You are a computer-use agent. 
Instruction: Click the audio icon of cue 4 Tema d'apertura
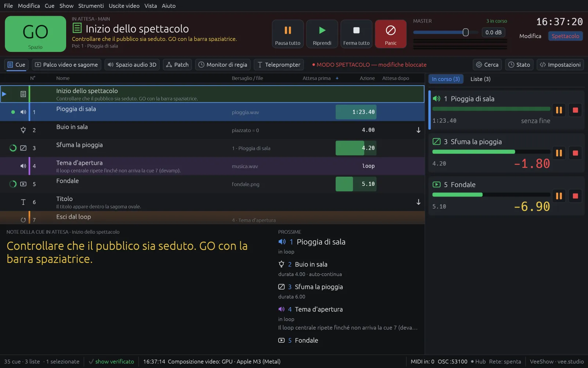23,166
